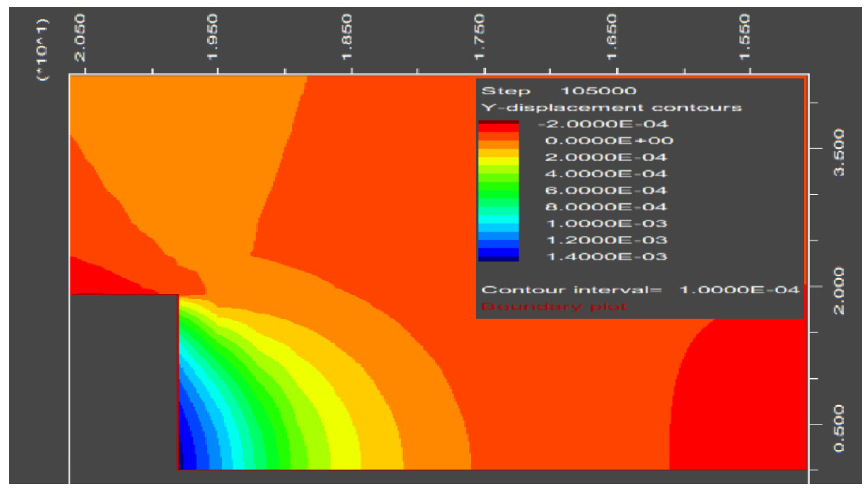Image resolution: width=868 pixels, height=491 pixels.
Task: Click the 0.0000E+00 legend value label
Action: click(x=609, y=141)
